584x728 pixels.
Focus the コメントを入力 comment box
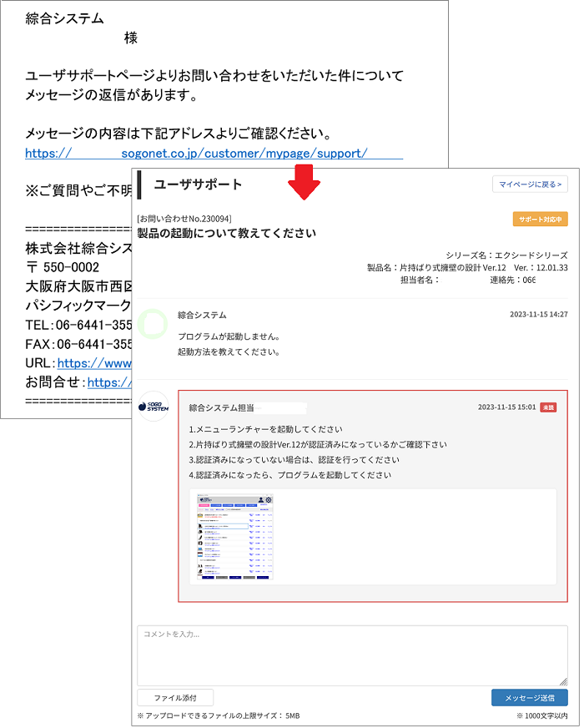[352, 655]
